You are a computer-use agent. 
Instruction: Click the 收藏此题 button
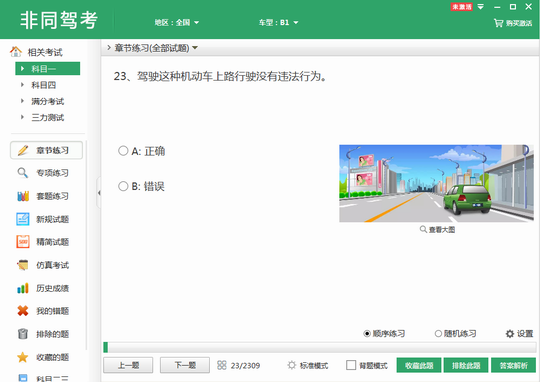[419, 365]
